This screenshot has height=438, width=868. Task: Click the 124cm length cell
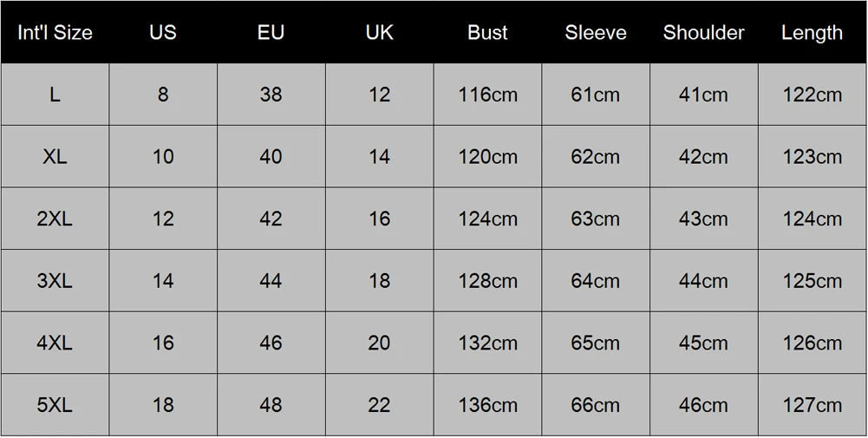[813, 219]
